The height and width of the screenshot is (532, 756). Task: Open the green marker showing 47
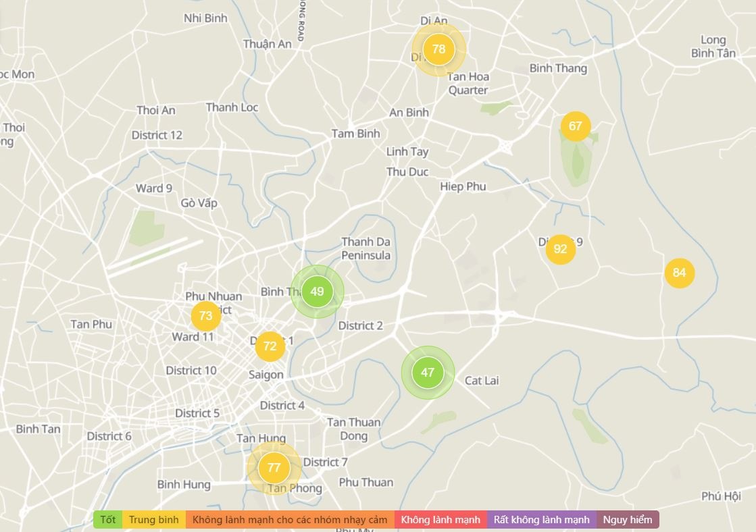[428, 372]
